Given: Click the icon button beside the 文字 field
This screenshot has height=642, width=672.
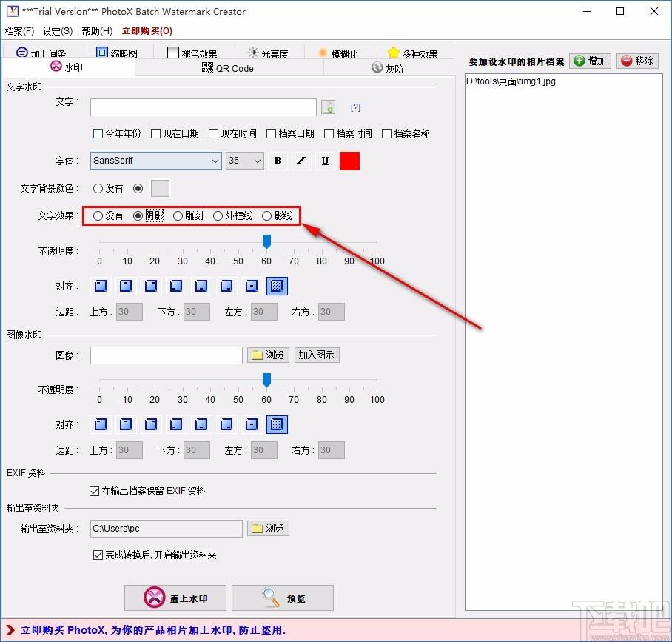Looking at the screenshot, I should coord(329,107).
